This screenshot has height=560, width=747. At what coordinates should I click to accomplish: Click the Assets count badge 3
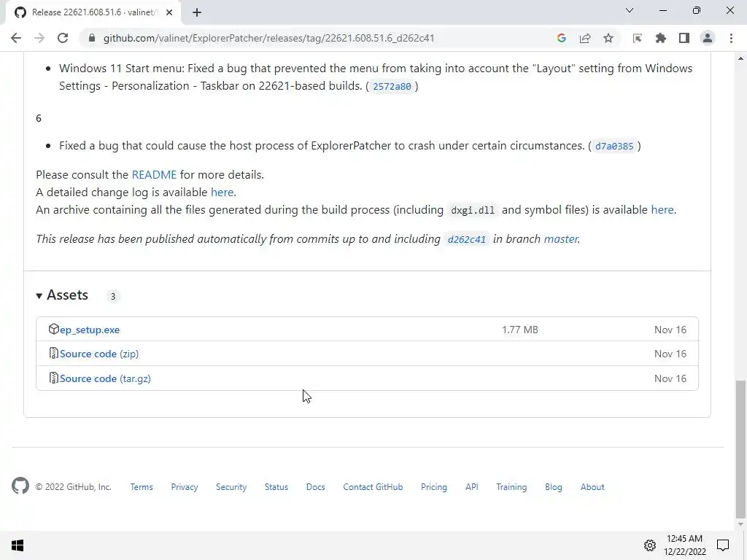point(113,296)
